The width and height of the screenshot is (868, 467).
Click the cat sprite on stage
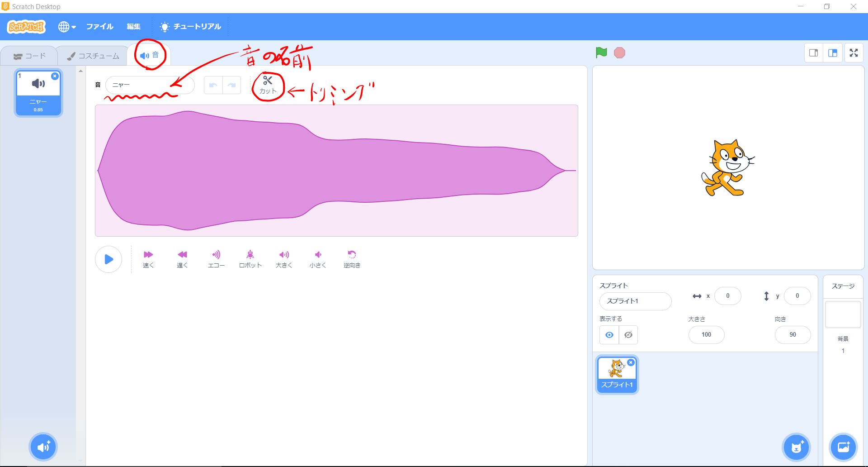(727, 168)
